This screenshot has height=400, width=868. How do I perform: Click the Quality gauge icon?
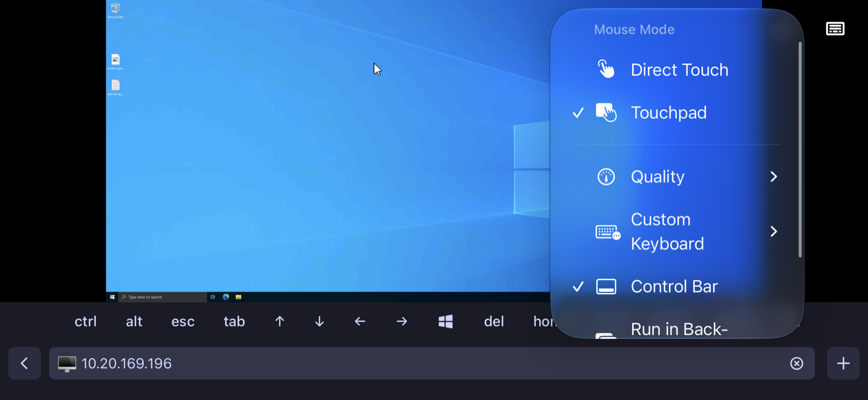pos(606,177)
